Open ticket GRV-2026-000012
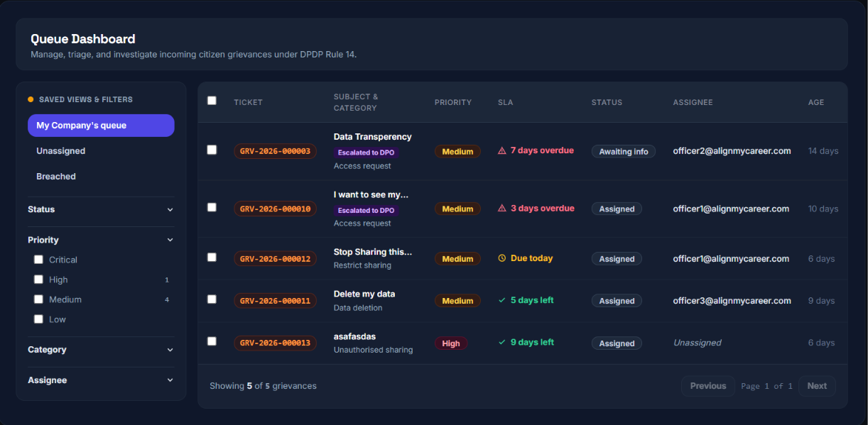The height and width of the screenshot is (425, 868). coord(275,259)
